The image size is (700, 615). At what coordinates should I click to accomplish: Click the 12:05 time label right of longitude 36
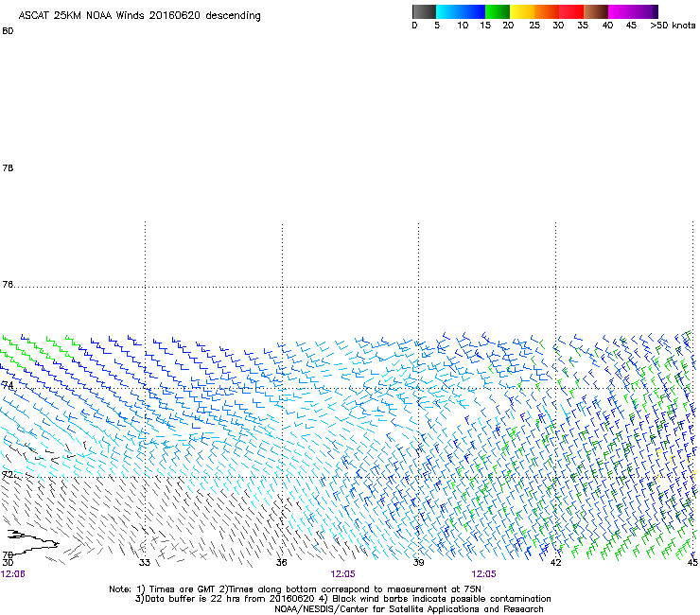(x=342, y=574)
